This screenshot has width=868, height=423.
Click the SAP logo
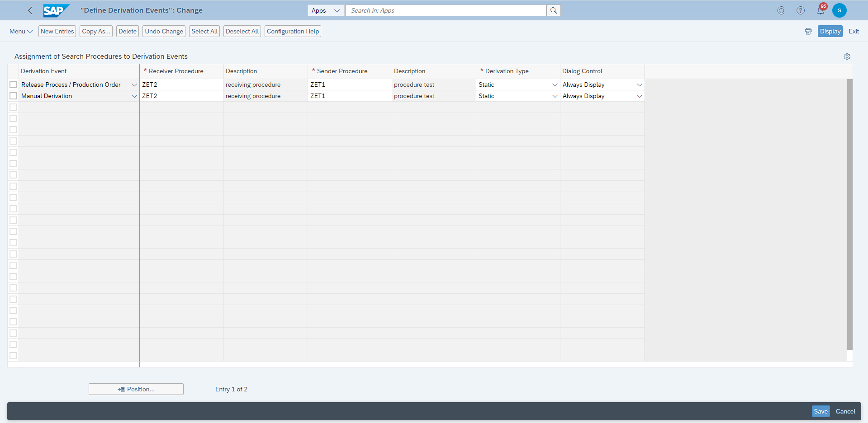[x=56, y=10]
